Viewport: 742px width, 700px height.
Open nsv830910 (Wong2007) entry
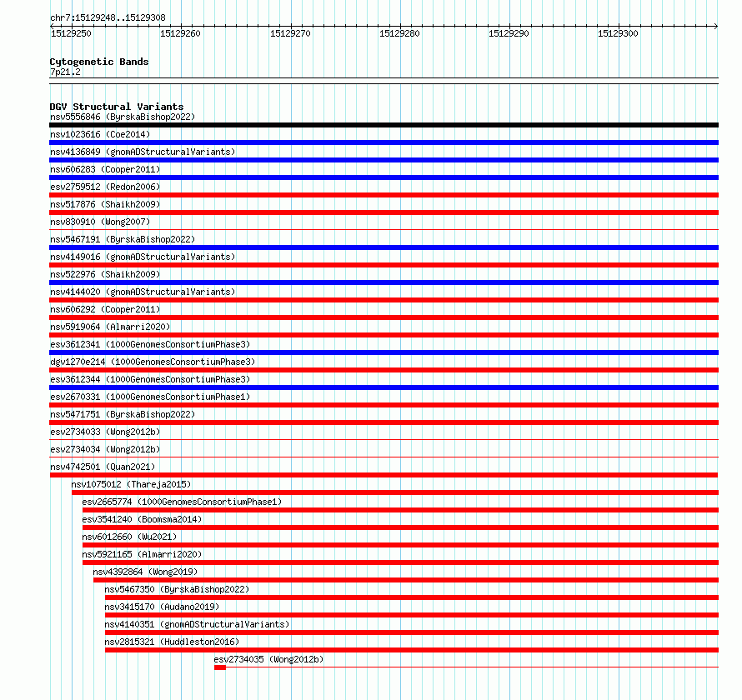(100, 222)
